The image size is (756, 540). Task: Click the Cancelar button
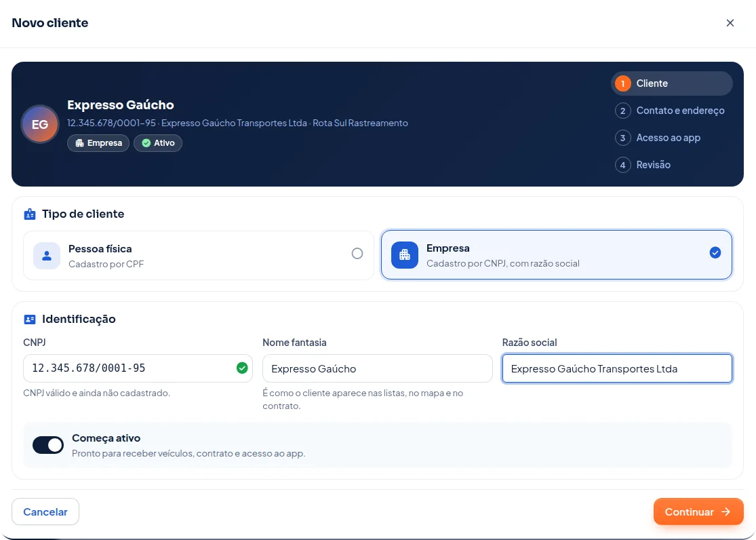45,512
